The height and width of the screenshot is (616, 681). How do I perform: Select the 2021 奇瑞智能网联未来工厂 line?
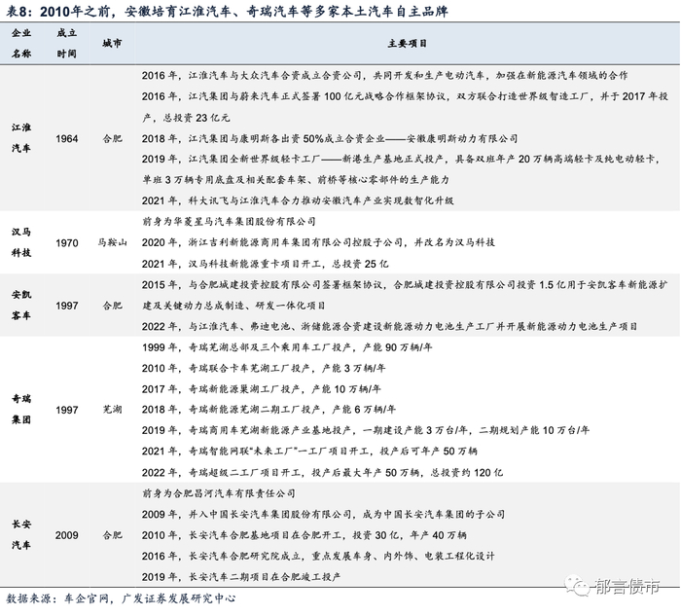point(309,451)
